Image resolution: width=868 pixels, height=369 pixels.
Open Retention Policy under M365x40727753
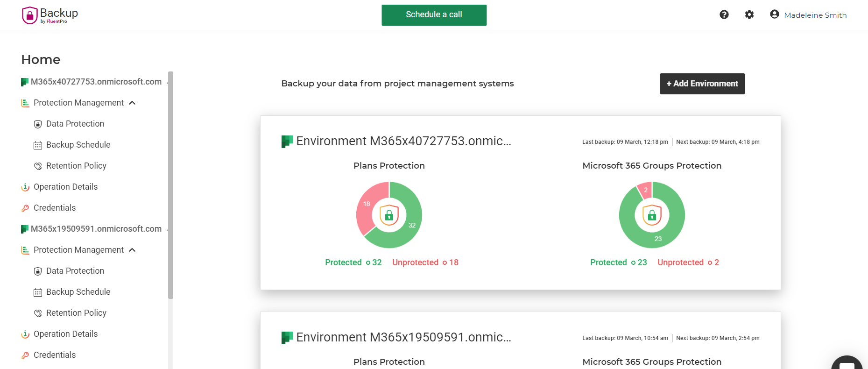pos(76,166)
